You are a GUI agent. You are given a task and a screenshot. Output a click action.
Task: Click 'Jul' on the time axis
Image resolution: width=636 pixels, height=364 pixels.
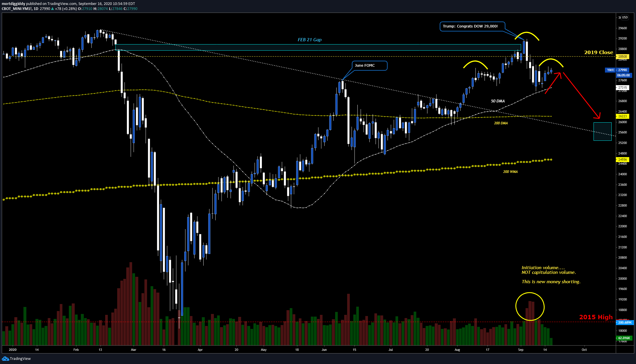[x=391, y=350]
